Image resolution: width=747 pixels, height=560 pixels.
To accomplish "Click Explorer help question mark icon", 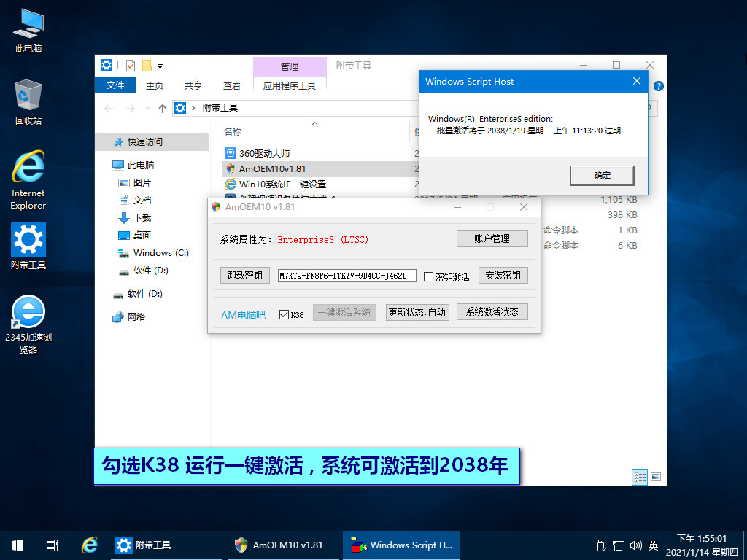I will tap(659, 86).
